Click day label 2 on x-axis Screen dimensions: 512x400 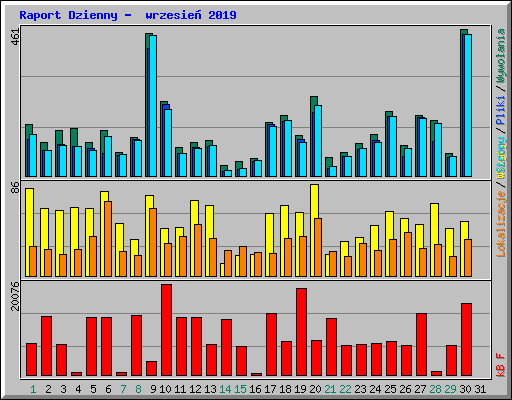click(x=48, y=389)
